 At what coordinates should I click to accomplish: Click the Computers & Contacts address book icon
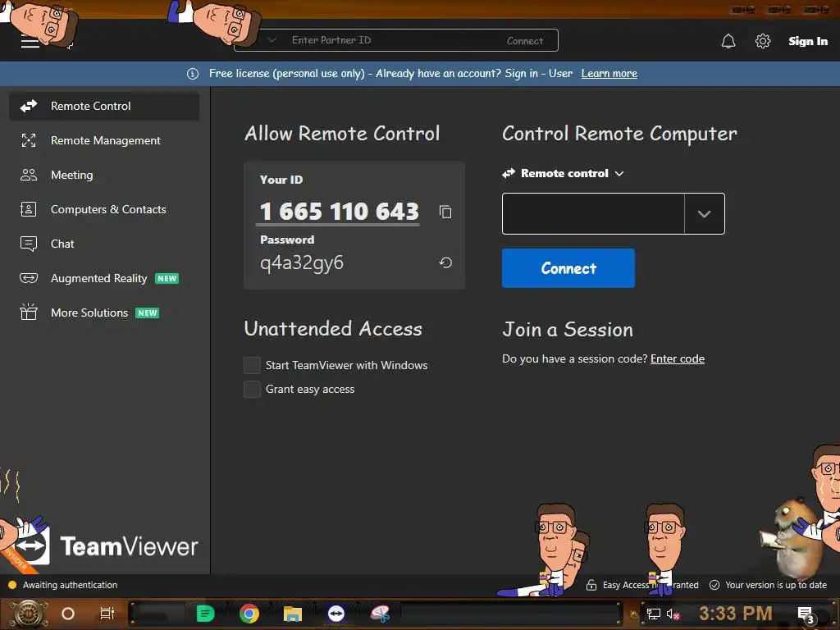(29, 209)
